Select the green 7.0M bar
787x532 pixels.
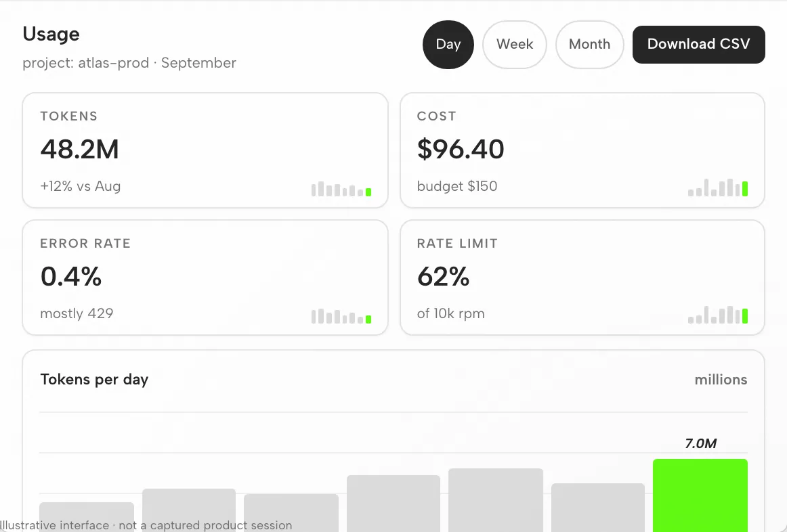[700, 495]
